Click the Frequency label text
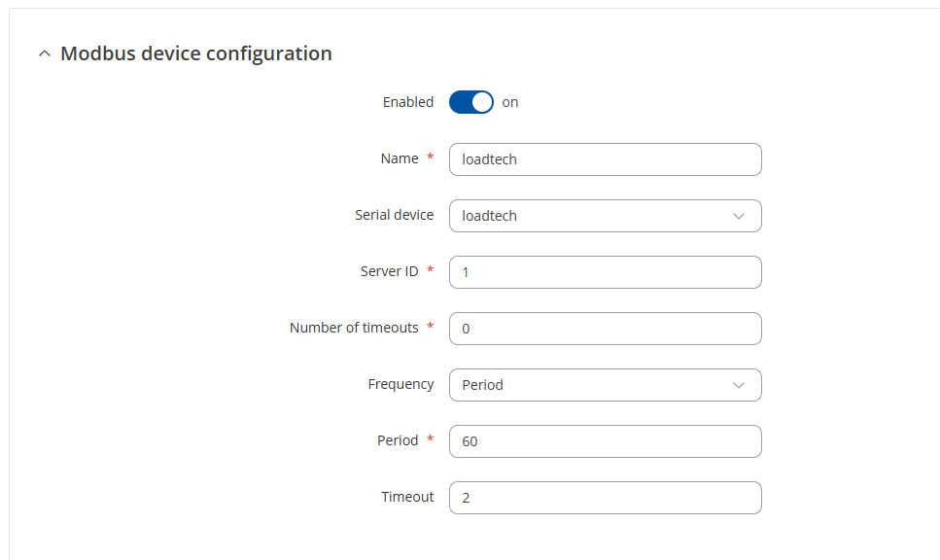 coord(400,384)
